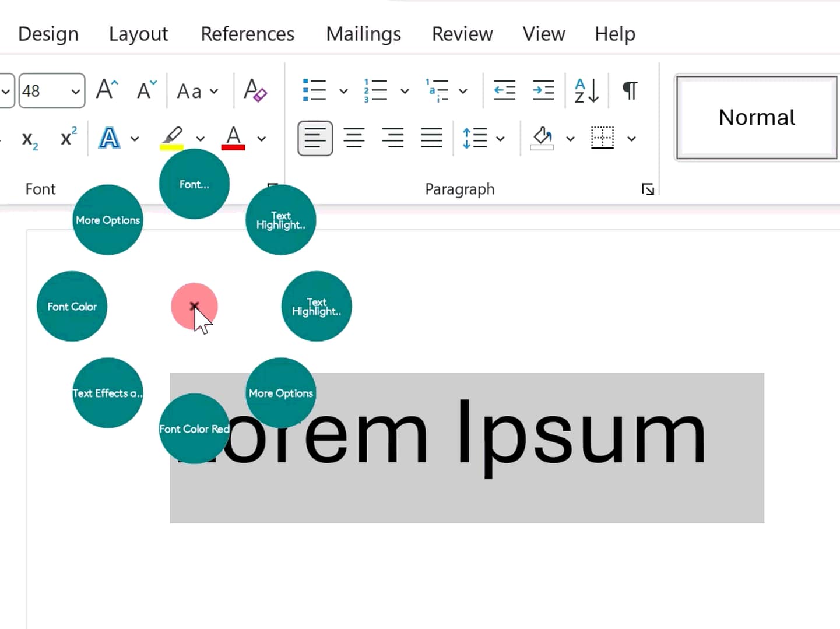Apply the red font color swatch
This screenshot has height=629, width=840.
(x=233, y=138)
